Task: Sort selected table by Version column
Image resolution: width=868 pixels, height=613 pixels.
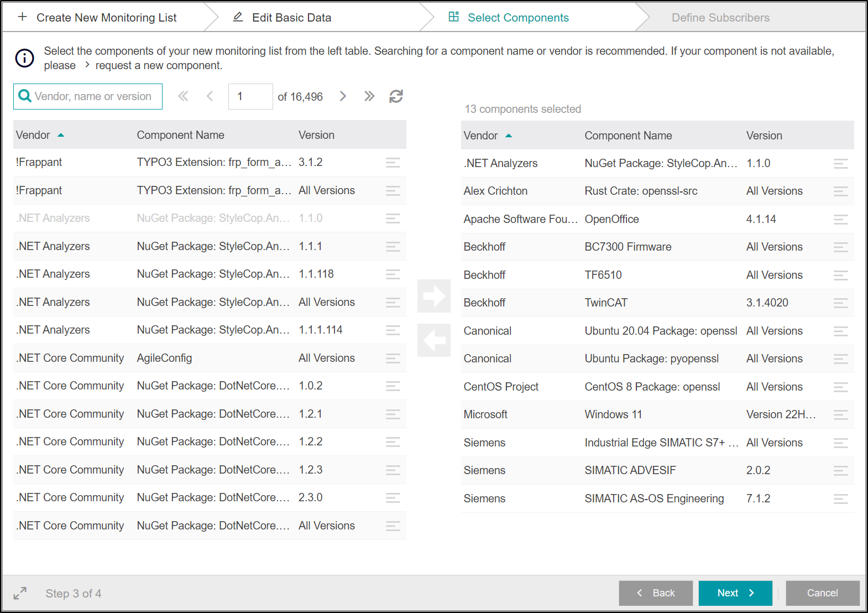Action: coord(764,136)
